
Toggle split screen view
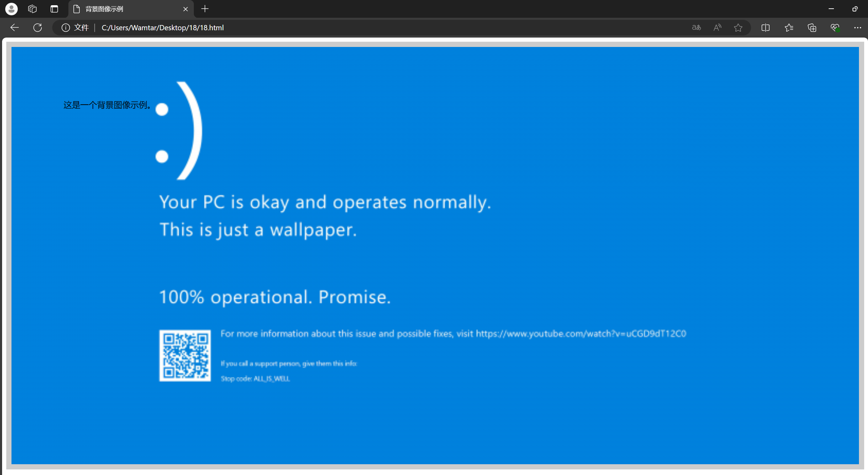click(x=765, y=27)
